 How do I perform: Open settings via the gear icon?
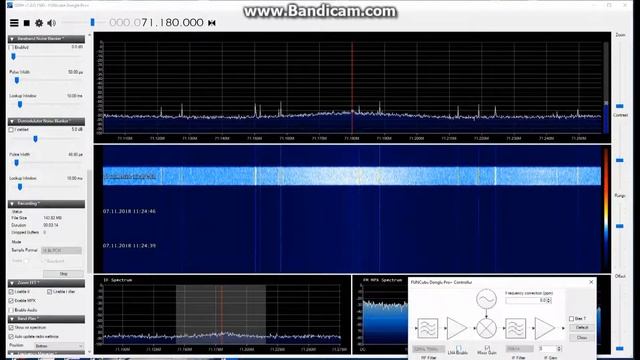pos(39,23)
